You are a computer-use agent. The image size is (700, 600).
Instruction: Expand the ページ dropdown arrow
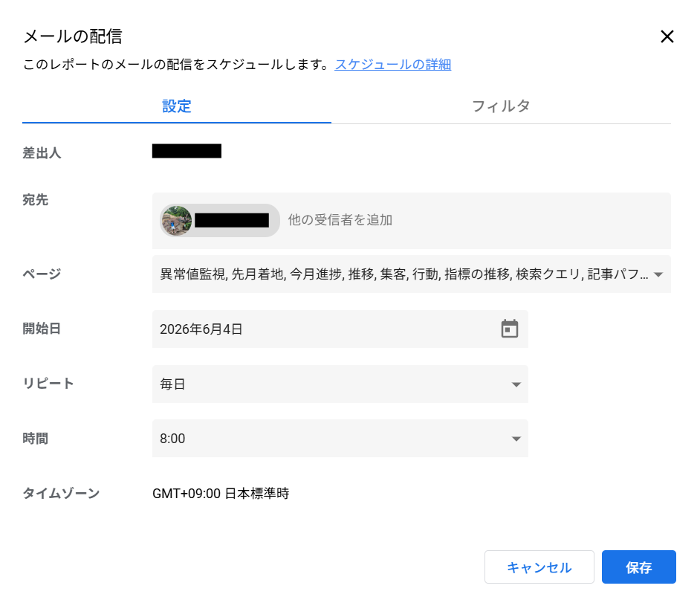tap(658, 274)
